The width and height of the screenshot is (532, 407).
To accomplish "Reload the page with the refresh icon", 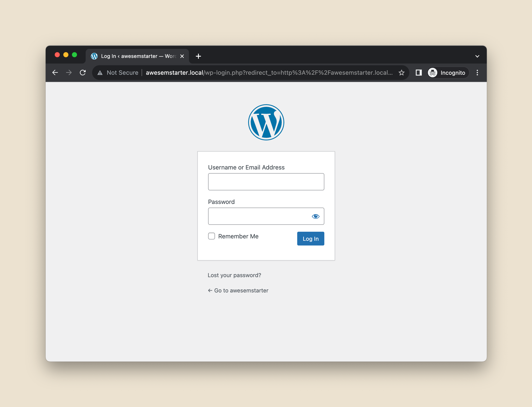I will coord(83,72).
